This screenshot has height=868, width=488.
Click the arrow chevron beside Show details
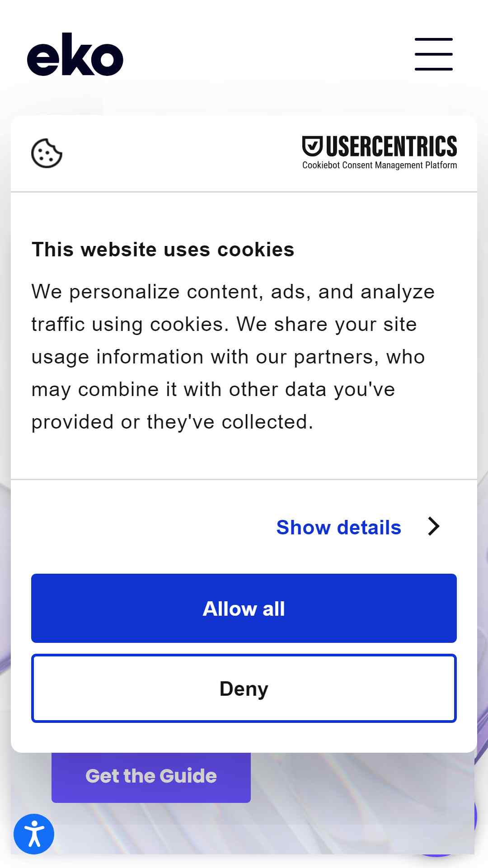click(x=434, y=526)
